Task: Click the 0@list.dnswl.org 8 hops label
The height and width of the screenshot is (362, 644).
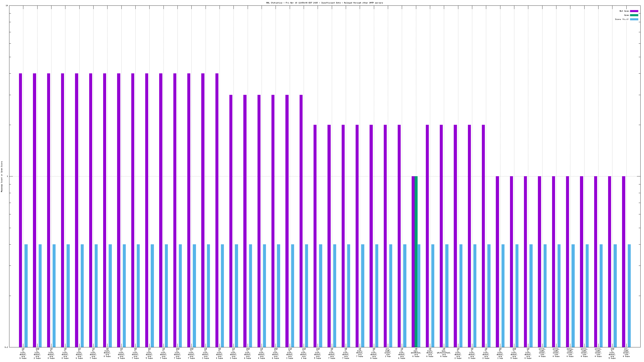Action: 107,352
